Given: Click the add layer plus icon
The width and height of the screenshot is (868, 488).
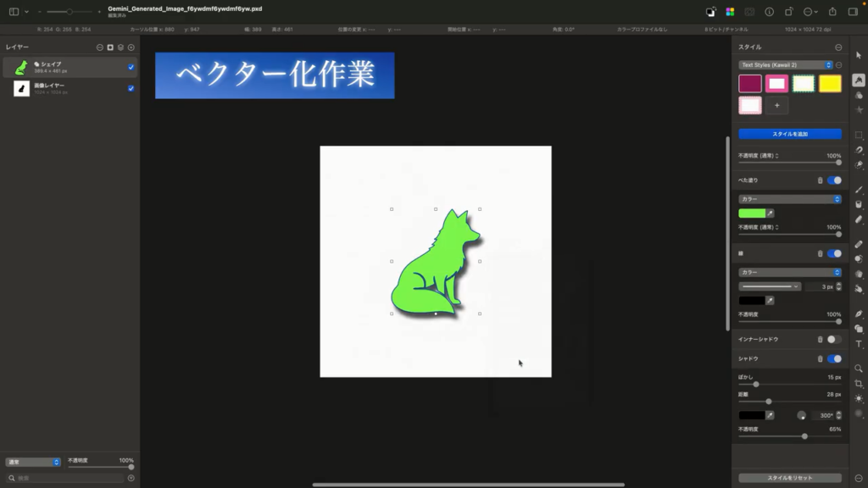Looking at the screenshot, I should pos(131,47).
